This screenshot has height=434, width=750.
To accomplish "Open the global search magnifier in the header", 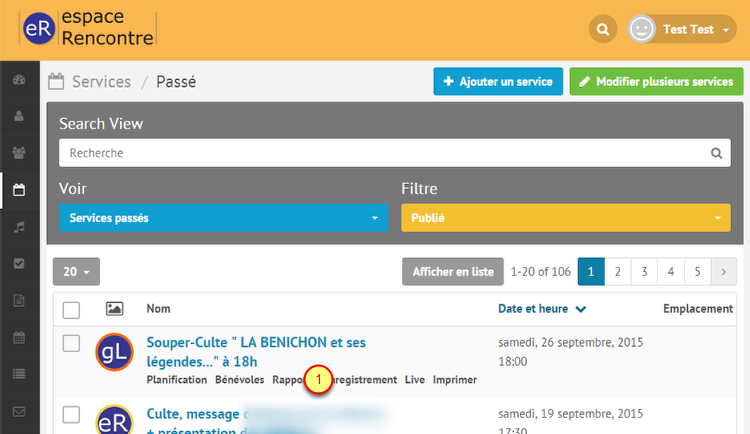I will click(x=603, y=29).
